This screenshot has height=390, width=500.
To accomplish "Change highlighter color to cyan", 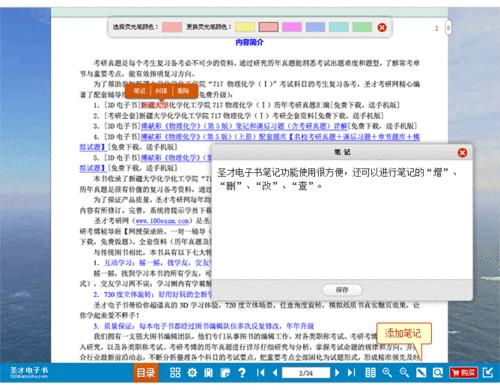I will coord(339,27).
